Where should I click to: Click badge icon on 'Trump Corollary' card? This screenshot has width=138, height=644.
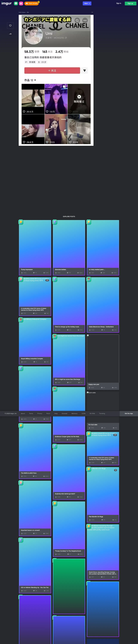pyautogui.click(x=55, y=503)
